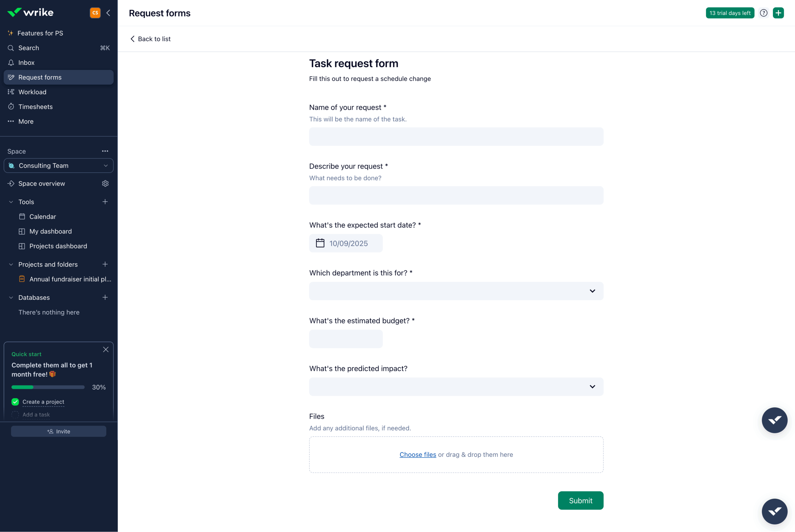This screenshot has width=795, height=532.
Task: Click the Quick start progress bar
Action: coord(48,387)
